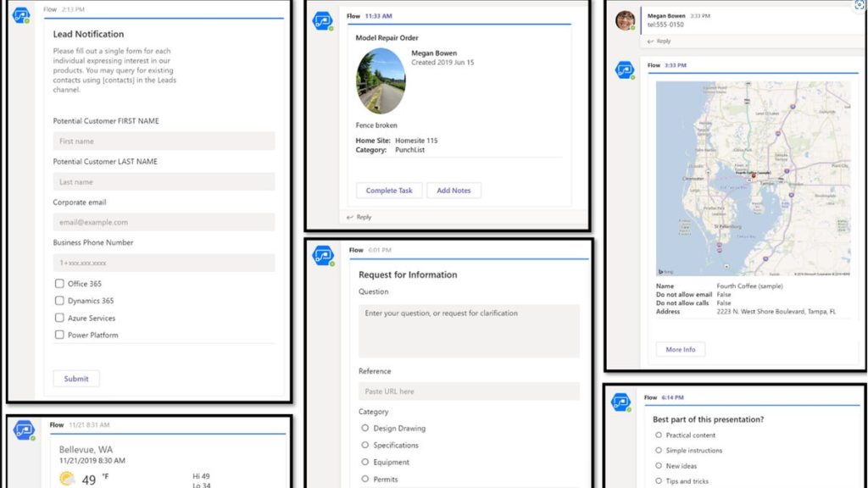Click the Reference Paste URL field
Viewport: 868px width, 488px height.
(469, 391)
